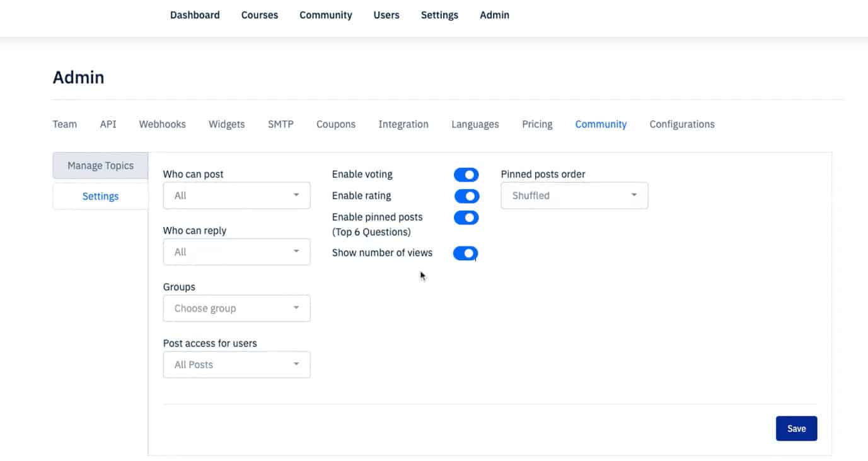Open Dashboard in the top navigation

coord(195,15)
